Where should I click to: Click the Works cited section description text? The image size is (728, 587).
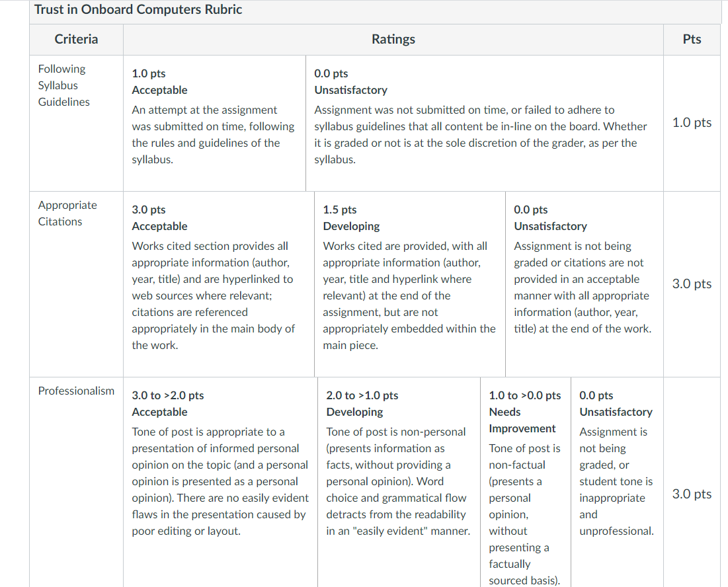point(213,295)
